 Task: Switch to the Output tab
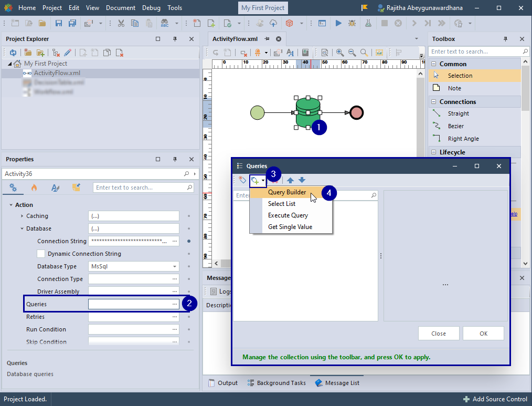tap(223, 383)
